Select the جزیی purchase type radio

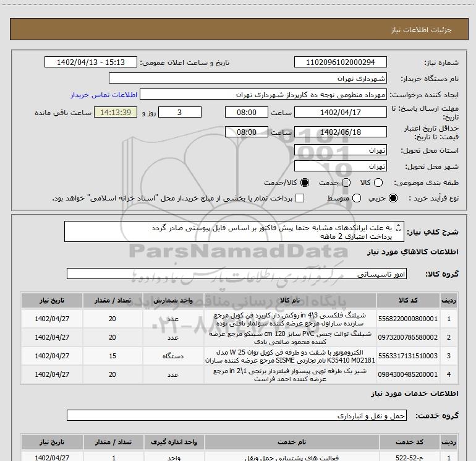pyautogui.click(x=393, y=198)
